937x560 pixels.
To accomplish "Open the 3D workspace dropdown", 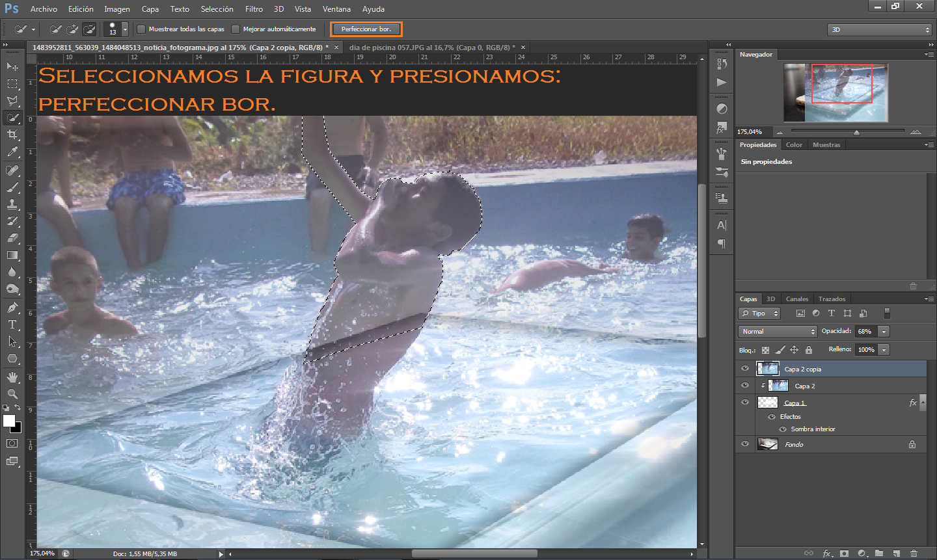I will click(x=880, y=30).
